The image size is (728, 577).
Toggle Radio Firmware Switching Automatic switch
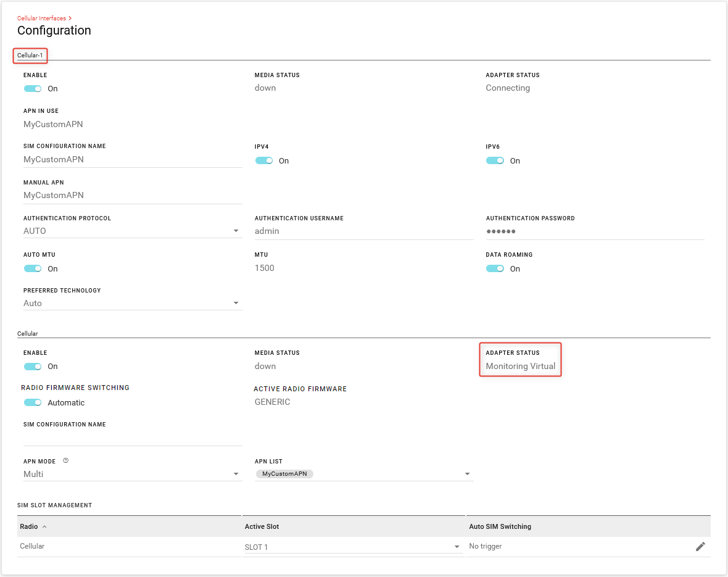(x=33, y=402)
